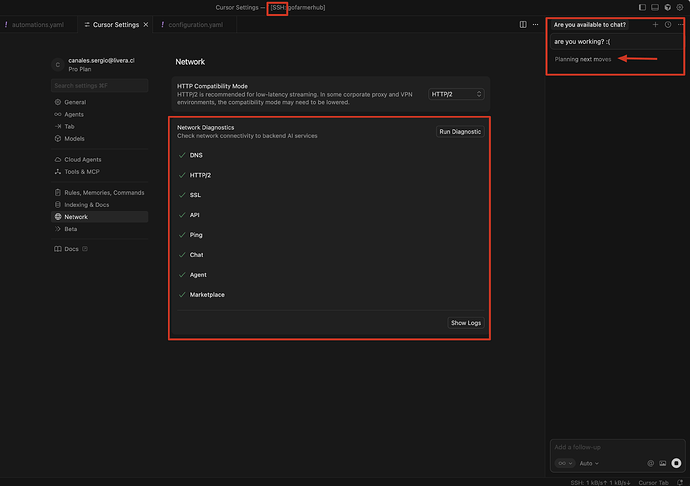Image resolution: width=690 pixels, height=486 pixels.
Task: Open the Auto model selector dropdown
Action: [x=589, y=463]
